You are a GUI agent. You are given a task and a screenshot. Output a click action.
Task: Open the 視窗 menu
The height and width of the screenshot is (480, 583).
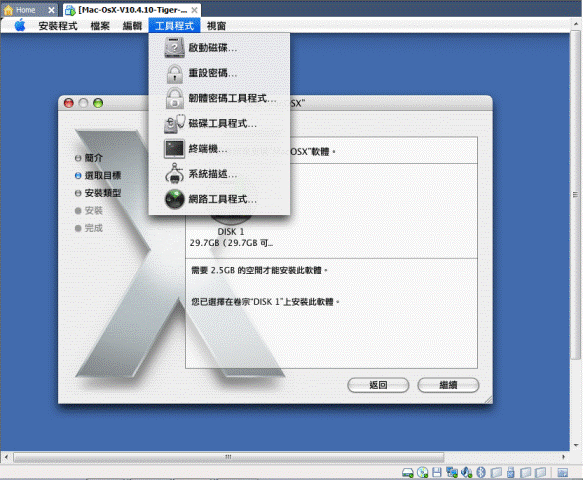[x=216, y=26]
